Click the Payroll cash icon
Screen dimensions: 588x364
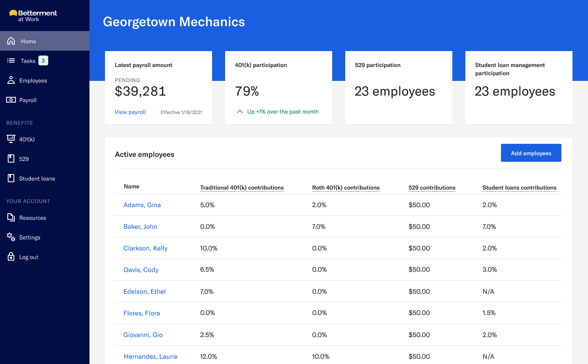(x=11, y=100)
